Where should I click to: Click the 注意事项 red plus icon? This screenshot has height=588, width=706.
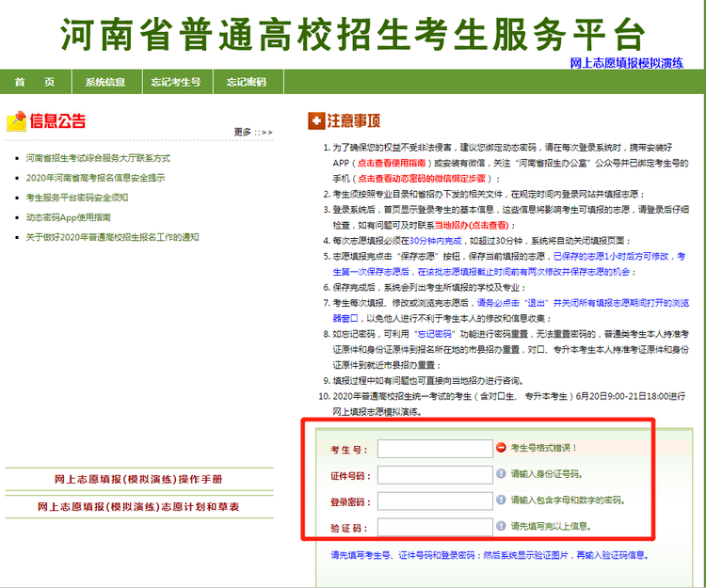point(316,121)
